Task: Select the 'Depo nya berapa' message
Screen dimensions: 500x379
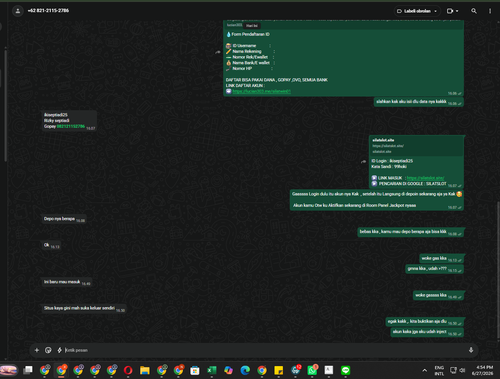Action: click(64, 219)
